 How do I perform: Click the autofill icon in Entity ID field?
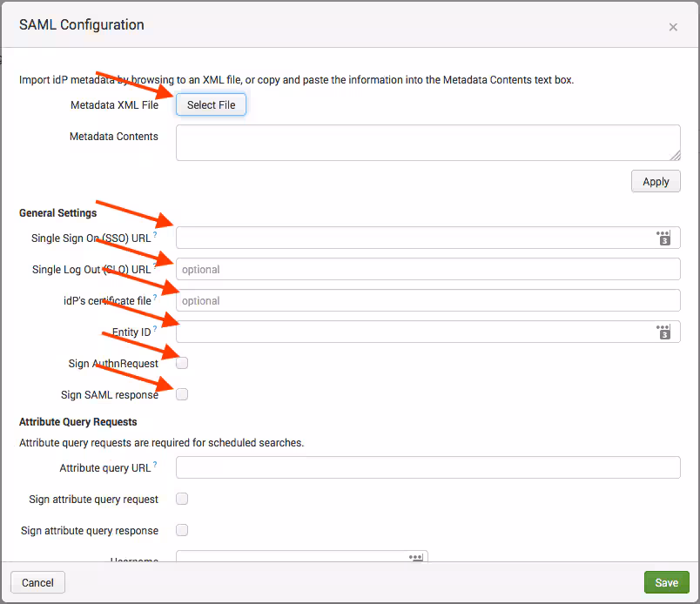coord(663,332)
